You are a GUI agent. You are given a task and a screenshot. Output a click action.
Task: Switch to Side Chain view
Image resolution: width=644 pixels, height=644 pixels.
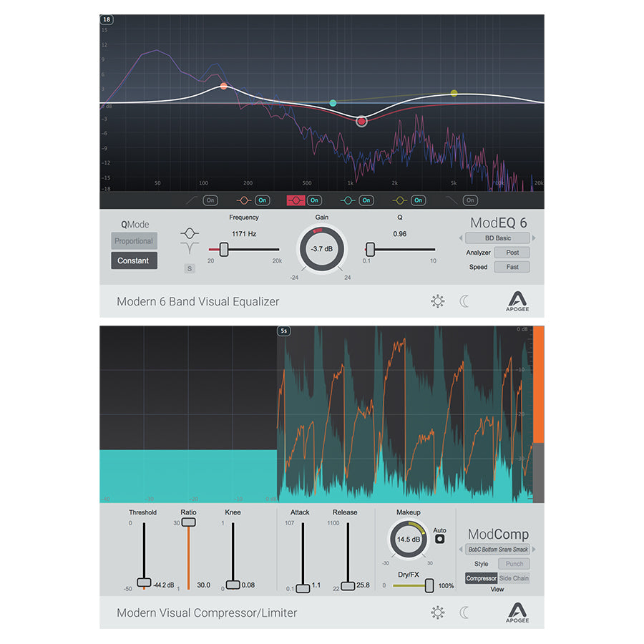pos(514,578)
